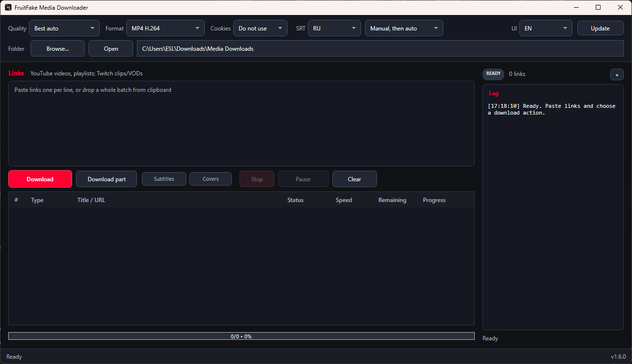Click the Progress column header

tap(434, 200)
